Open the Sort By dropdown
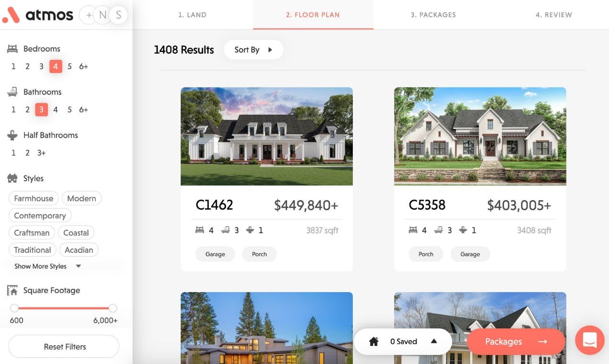 point(253,50)
